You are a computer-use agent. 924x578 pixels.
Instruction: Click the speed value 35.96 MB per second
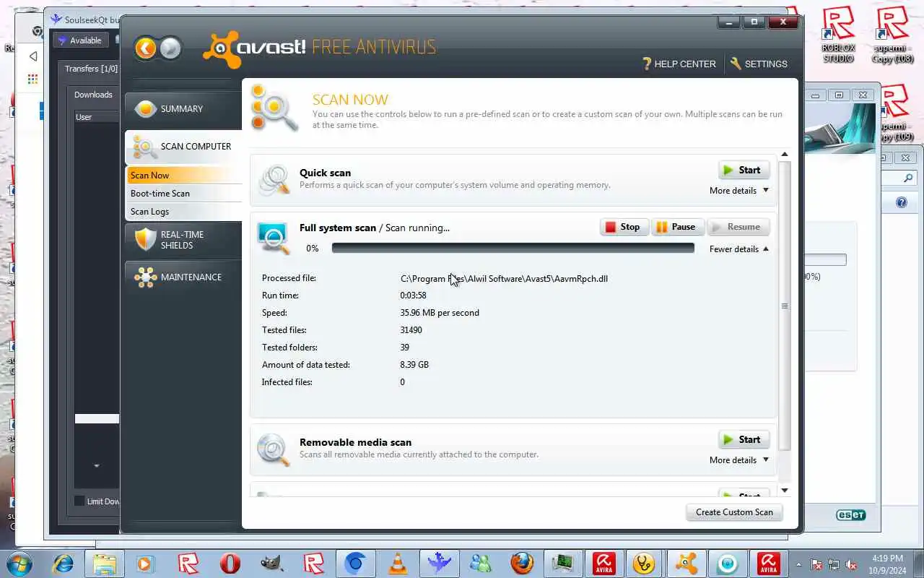click(x=440, y=313)
